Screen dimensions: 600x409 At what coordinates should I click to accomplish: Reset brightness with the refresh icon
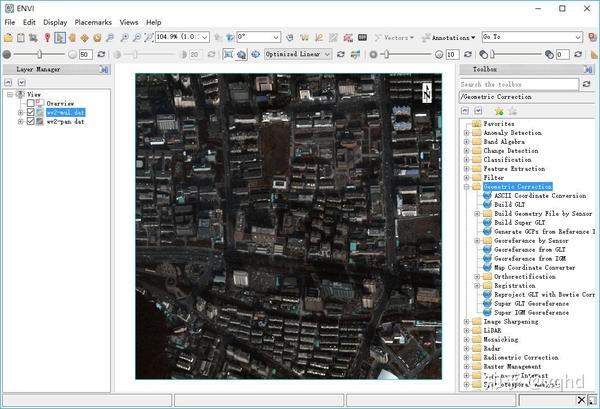pyautogui.click(x=103, y=54)
